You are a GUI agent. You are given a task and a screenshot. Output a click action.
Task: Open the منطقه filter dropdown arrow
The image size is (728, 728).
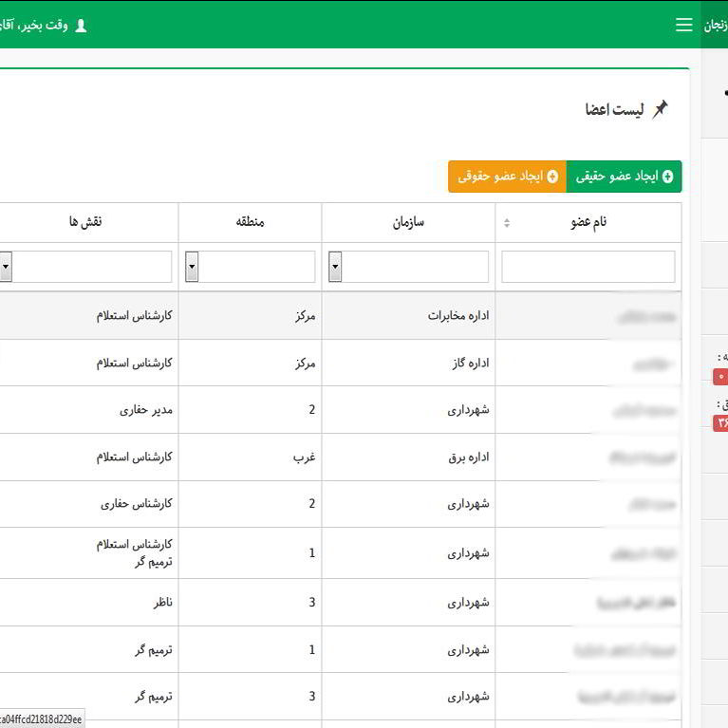[192, 267]
